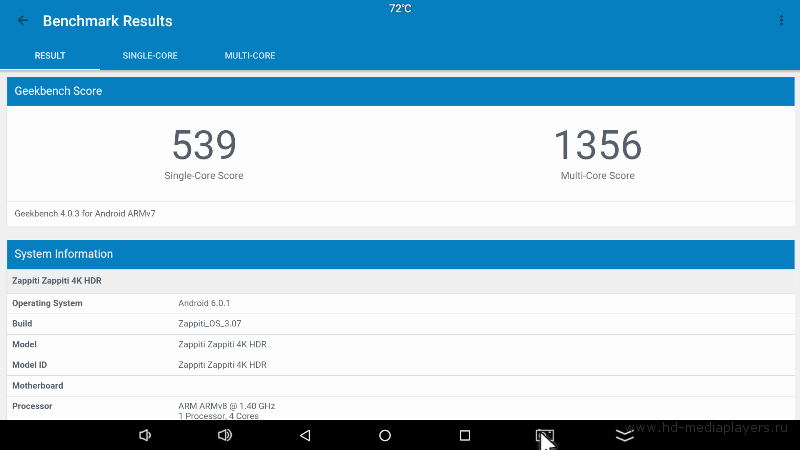
Task: Switch to the SINGLE-CORE tab
Action: point(150,56)
